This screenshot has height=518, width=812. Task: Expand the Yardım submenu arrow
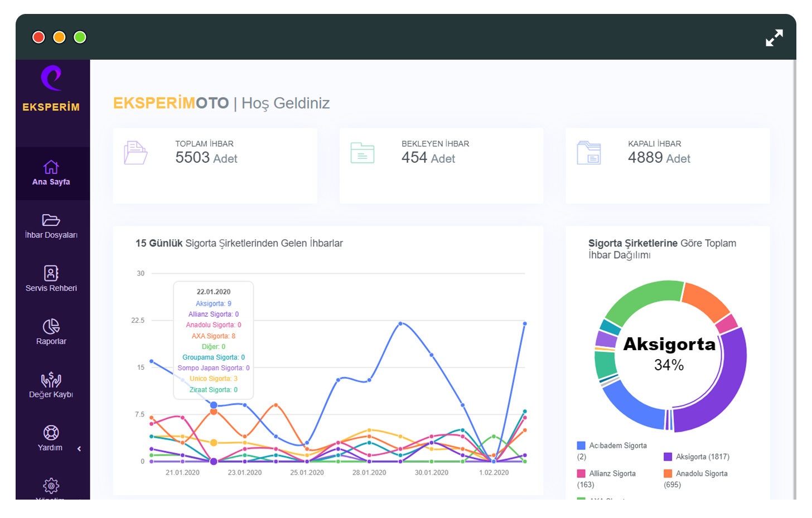[x=79, y=448]
